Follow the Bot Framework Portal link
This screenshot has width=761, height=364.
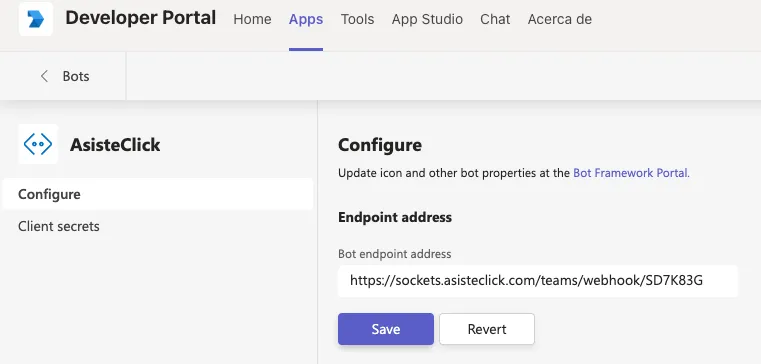[x=631, y=173]
